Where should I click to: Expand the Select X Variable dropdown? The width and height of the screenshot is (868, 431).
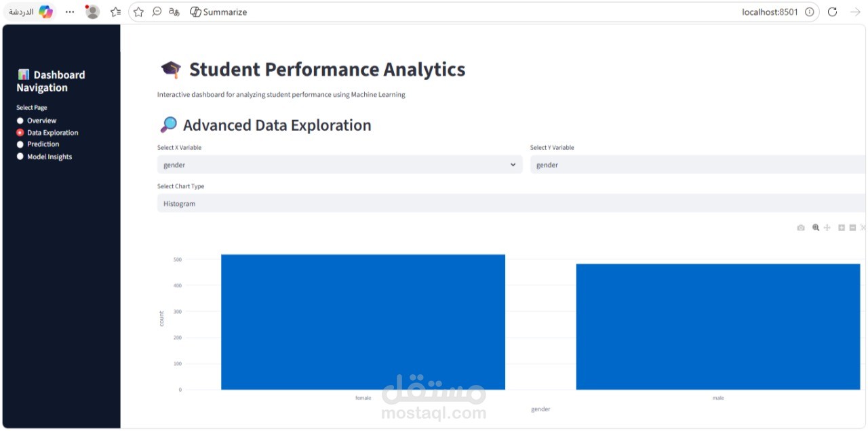pos(339,165)
